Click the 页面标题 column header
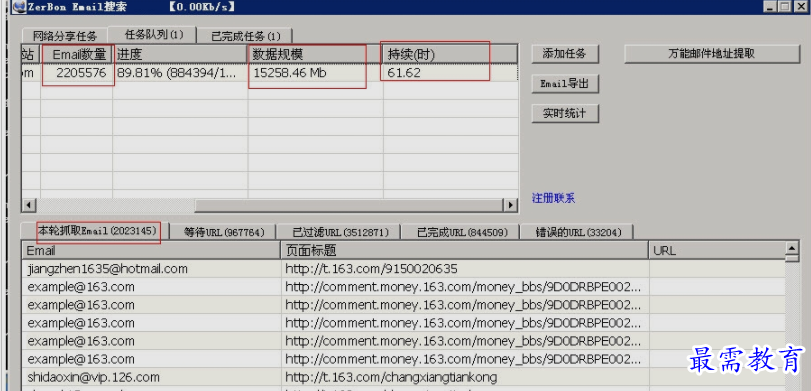 coord(465,251)
